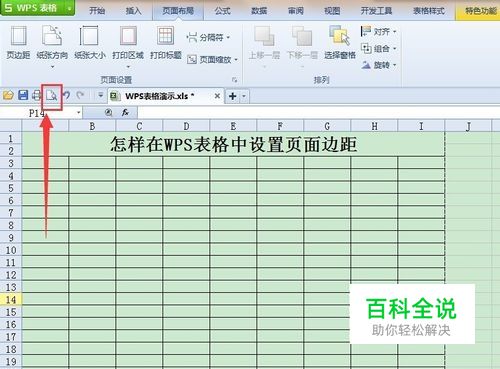Switch to the 审阅 ribbon tab
The image size is (500, 369).
point(296,11)
